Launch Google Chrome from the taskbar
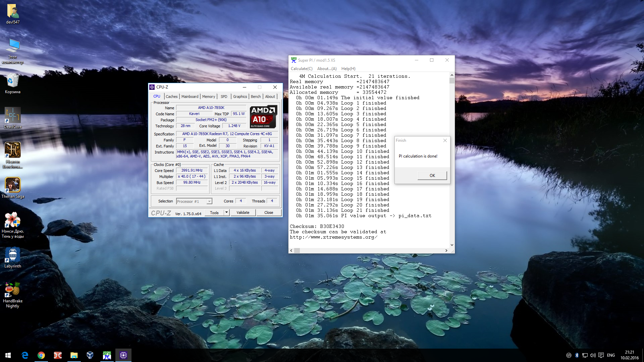The width and height of the screenshot is (644, 362). coord(41,355)
